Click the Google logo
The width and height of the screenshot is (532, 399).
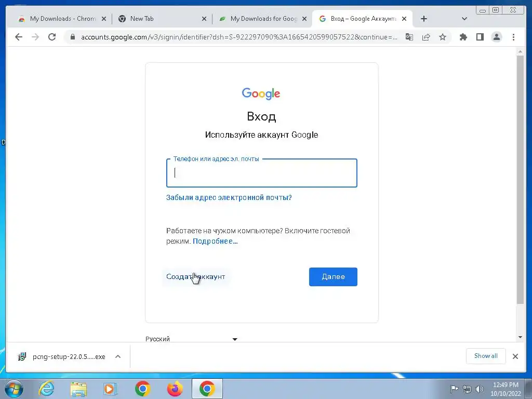pyautogui.click(x=261, y=94)
